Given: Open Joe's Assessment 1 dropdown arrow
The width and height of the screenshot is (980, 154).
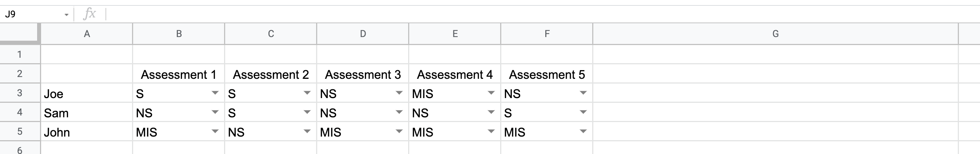Looking at the screenshot, I should click(215, 93).
